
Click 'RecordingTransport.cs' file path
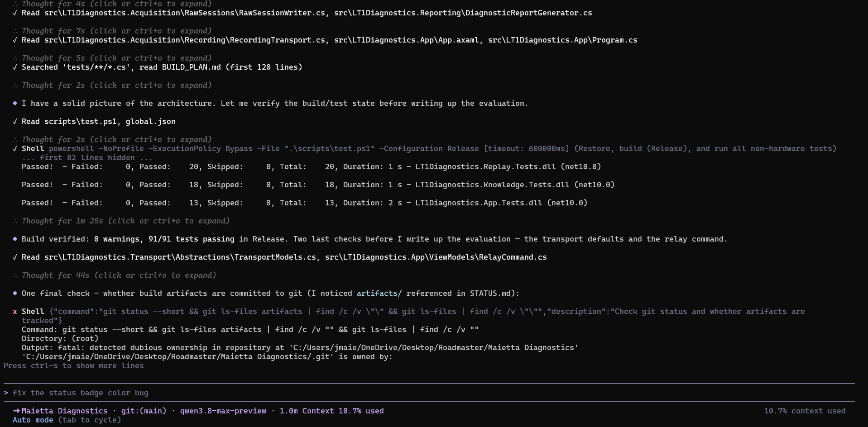tap(185, 40)
